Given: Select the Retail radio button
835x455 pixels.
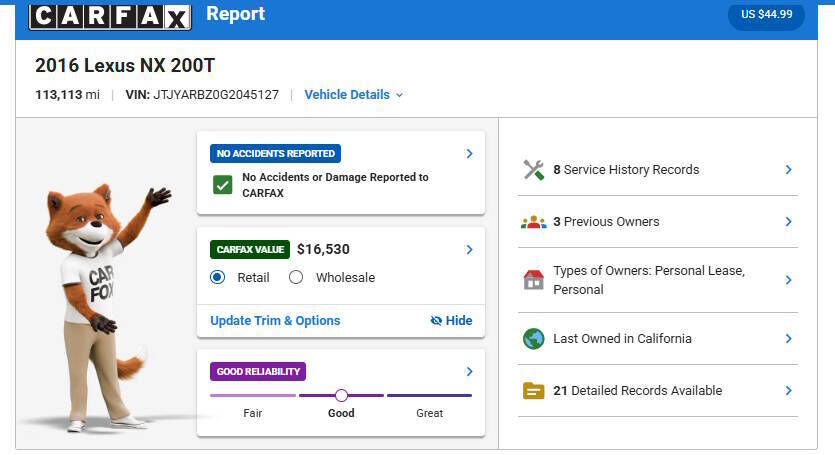Looking at the screenshot, I should [x=217, y=277].
